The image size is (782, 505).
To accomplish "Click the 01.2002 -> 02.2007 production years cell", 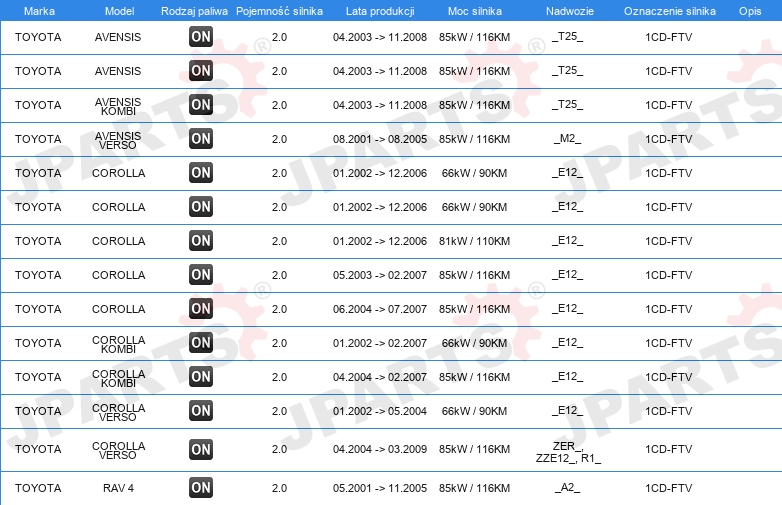I will 380,343.
